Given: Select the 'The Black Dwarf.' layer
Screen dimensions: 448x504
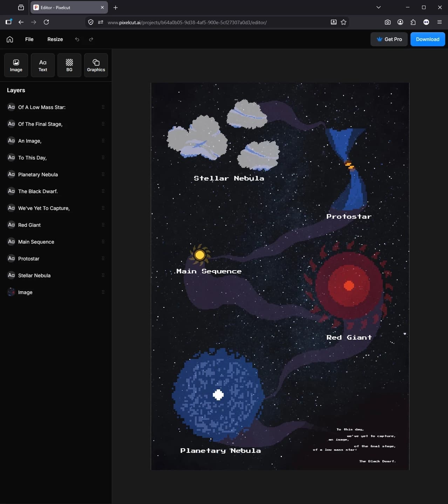Looking at the screenshot, I should 56,191.
